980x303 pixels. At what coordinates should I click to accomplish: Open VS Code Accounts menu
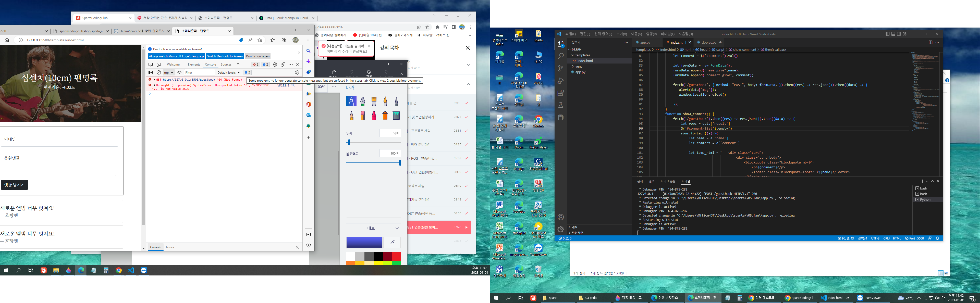(x=561, y=217)
